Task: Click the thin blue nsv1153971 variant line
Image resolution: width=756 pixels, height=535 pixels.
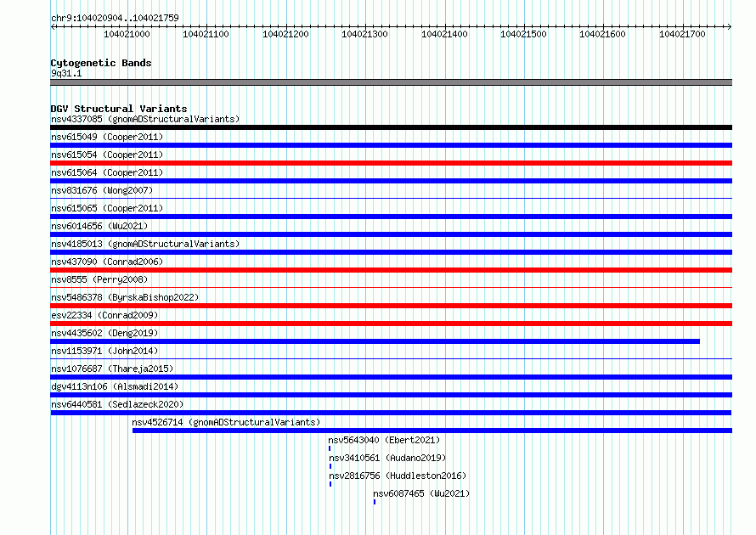Action: [x=391, y=358]
